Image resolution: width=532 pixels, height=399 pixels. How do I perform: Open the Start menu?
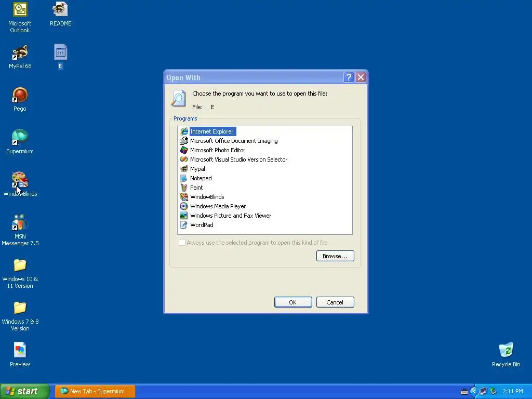[24, 391]
